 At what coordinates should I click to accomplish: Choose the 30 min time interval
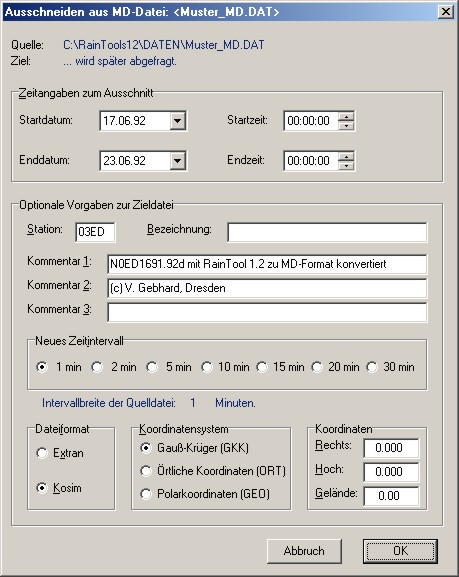point(372,367)
